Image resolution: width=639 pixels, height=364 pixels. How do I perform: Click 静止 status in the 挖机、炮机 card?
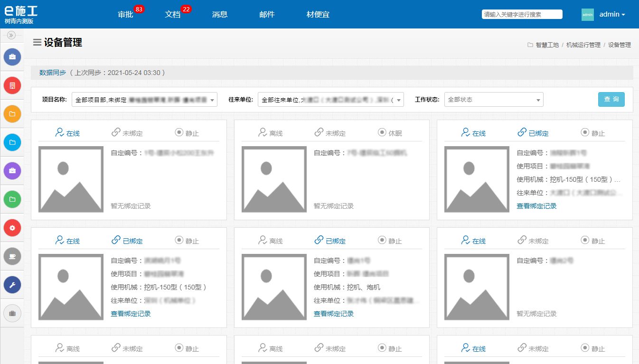click(390, 241)
